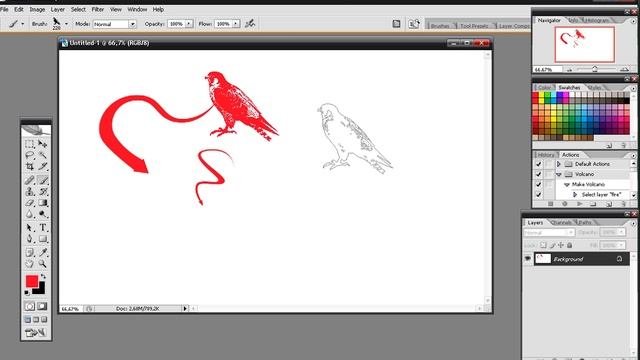Toggle the Default Actions set checkmark
This screenshot has height=360, width=640.
pos(538,164)
